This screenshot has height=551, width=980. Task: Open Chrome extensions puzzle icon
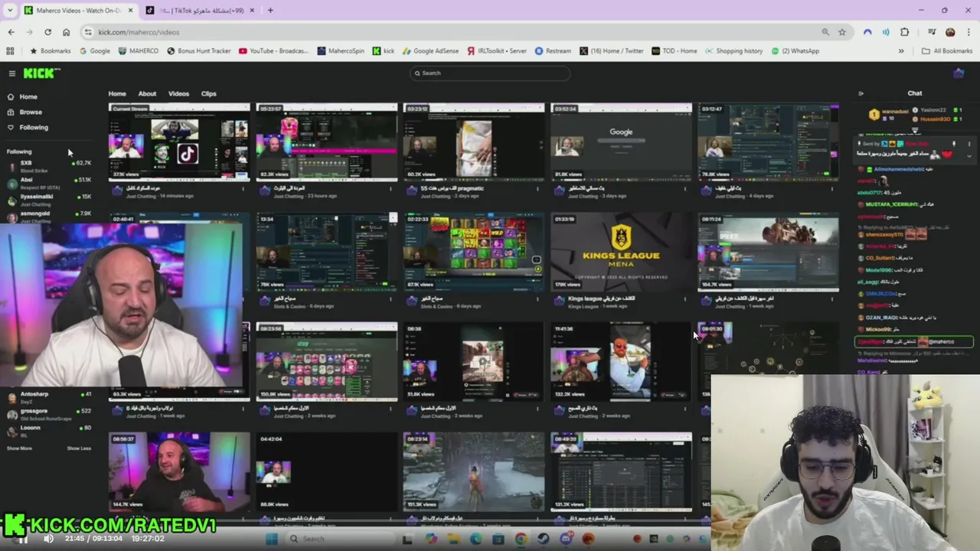[x=904, y=32]
